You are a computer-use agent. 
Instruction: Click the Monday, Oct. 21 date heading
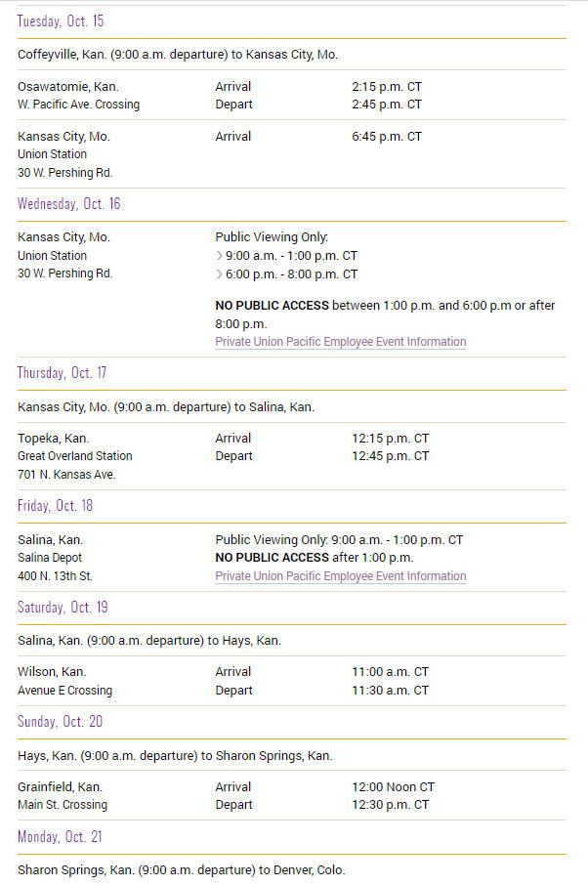coord(60,837)
